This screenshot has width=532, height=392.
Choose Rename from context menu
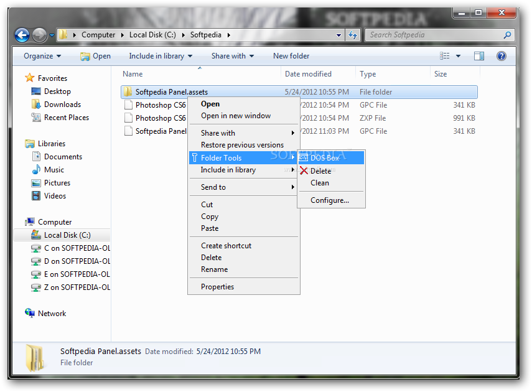[244, 269]
